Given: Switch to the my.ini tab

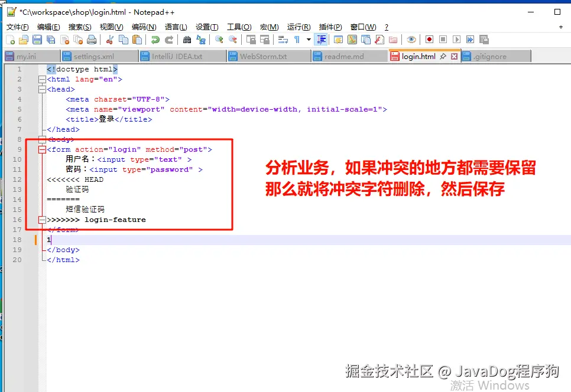Looking at the screenshot, I should point(32,56).
